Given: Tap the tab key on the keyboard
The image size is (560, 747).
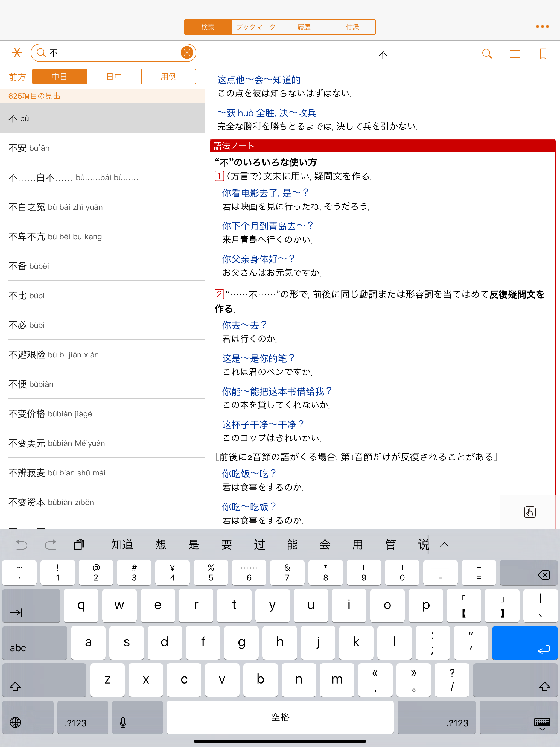Looking at the screenshot, I should click(31, 606).
